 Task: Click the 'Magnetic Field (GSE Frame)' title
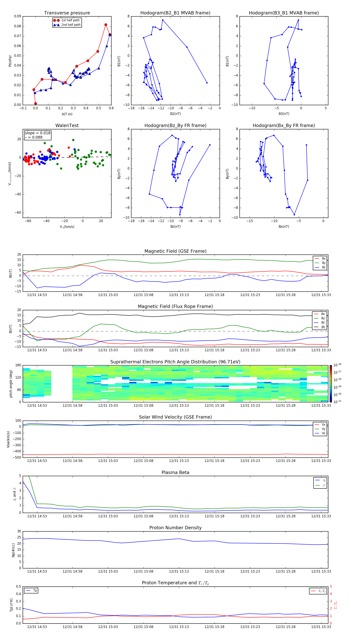click(x=175, y=251)
